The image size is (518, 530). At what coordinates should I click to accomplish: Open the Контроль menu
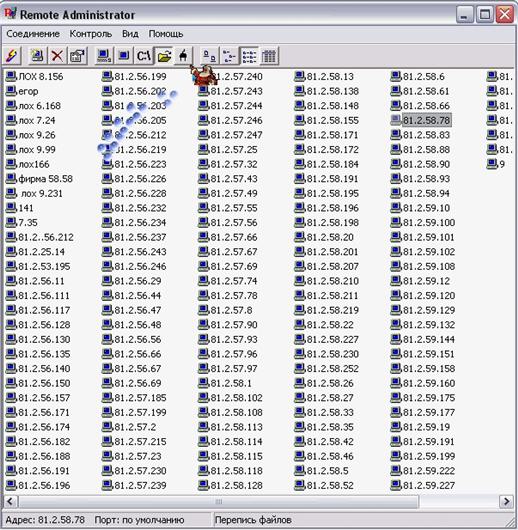point(91,34)
